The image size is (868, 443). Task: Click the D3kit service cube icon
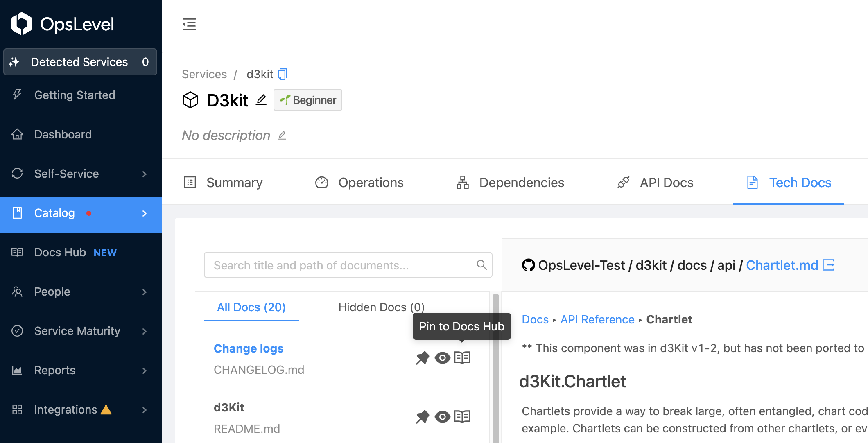coord(190,100)
